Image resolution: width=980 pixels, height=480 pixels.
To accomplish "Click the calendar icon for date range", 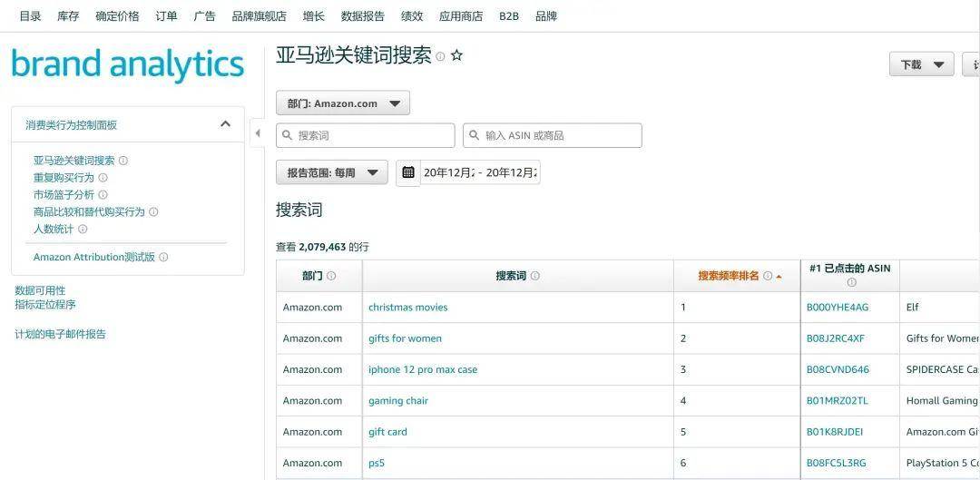I will (408, 172).
